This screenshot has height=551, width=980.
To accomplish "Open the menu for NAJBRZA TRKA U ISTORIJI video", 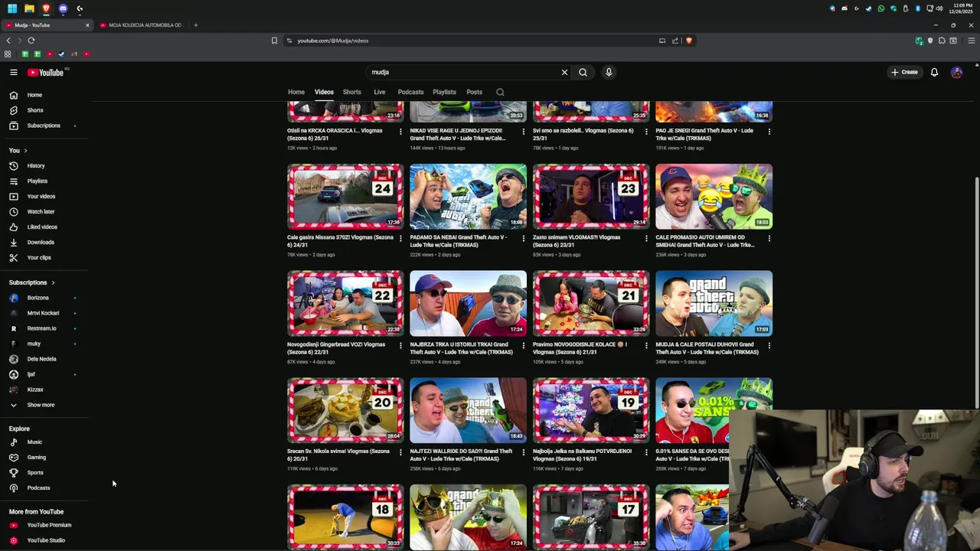I will pyautogui.click(x=523, y=345).
